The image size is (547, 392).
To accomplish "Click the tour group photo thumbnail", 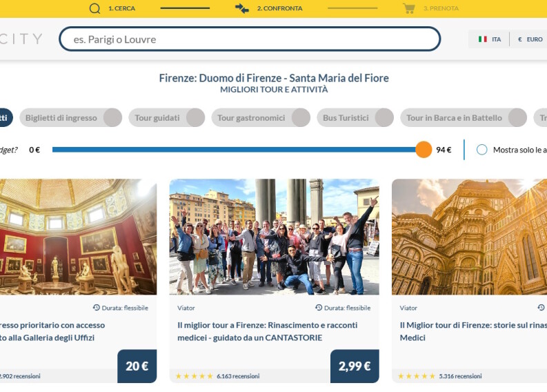I will (275, 237).
